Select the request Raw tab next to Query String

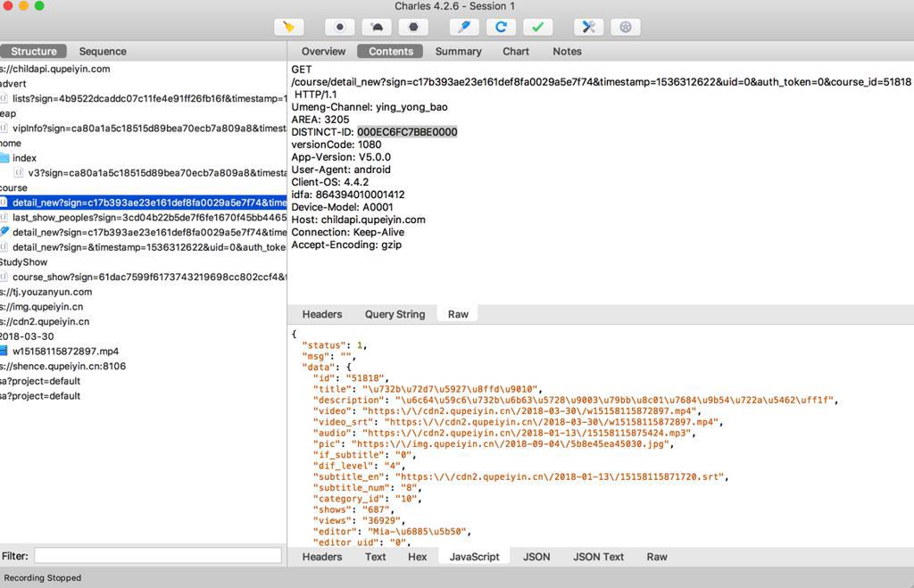pos(458,314)
